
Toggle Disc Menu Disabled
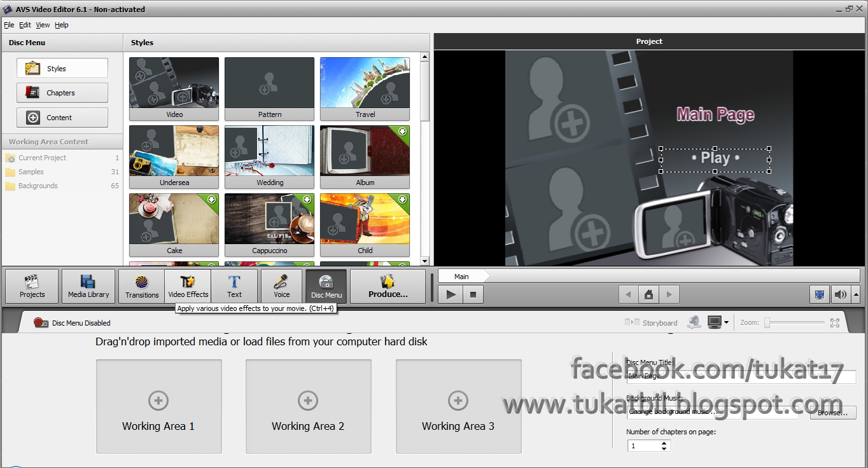coord(72,323)
